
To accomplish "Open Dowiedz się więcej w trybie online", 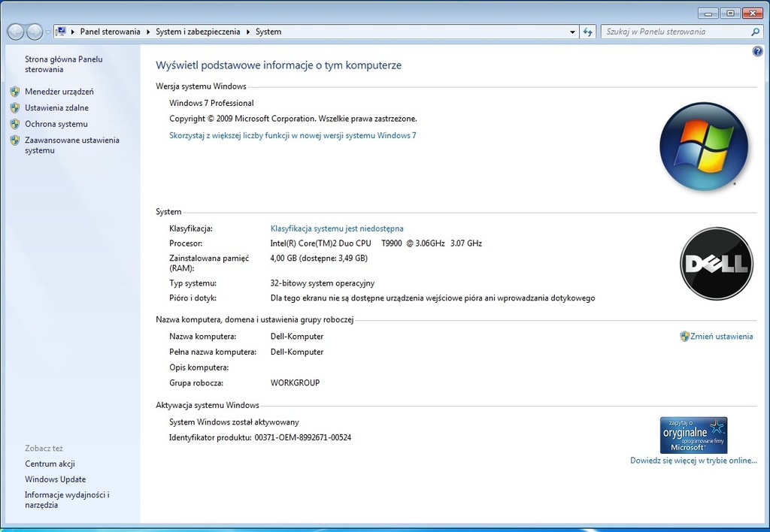I will (693, 461).
